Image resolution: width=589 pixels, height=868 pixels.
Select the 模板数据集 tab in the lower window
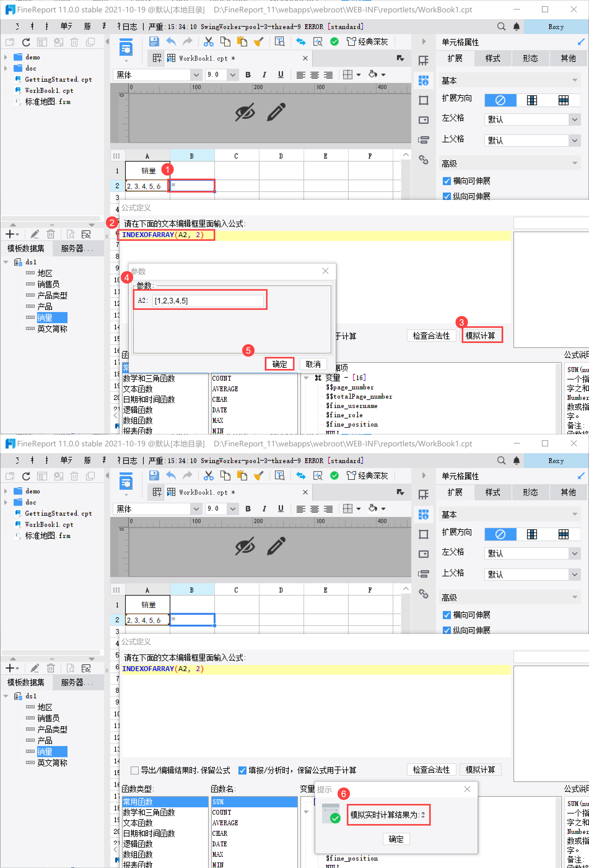click(26, 682)
